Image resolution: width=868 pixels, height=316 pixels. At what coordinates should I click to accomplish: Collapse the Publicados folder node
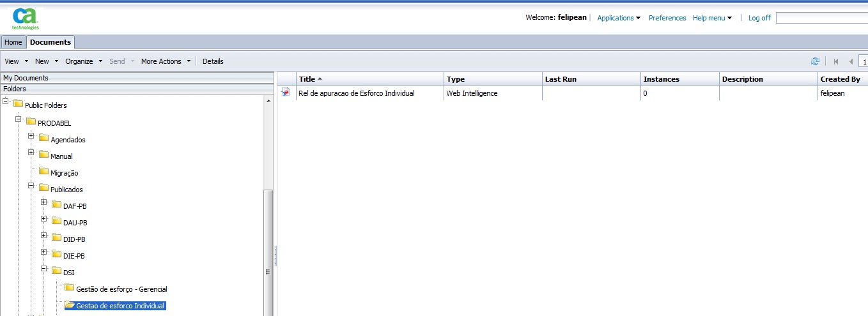31,186
